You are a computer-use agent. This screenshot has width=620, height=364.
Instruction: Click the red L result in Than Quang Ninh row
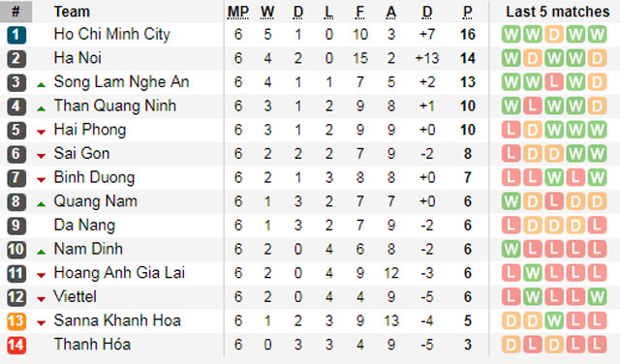(532, 106)
